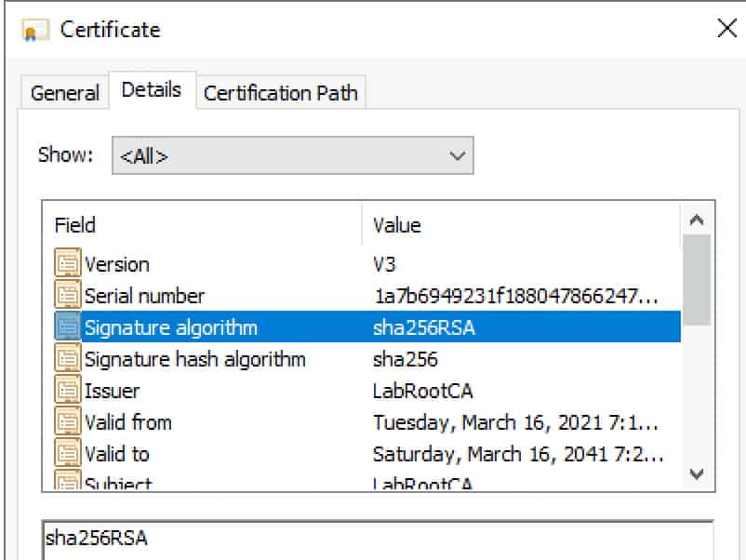Image resolution: width=746 pixels, height=560 pixels.
Task: Click the Version field icon
Action: click(68, 264)
